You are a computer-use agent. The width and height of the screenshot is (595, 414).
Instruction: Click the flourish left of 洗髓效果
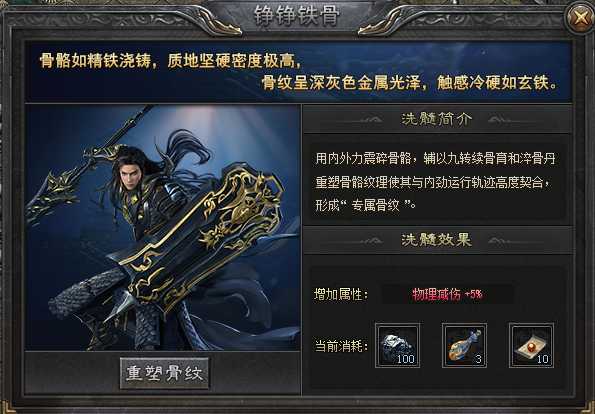(366, 241)
